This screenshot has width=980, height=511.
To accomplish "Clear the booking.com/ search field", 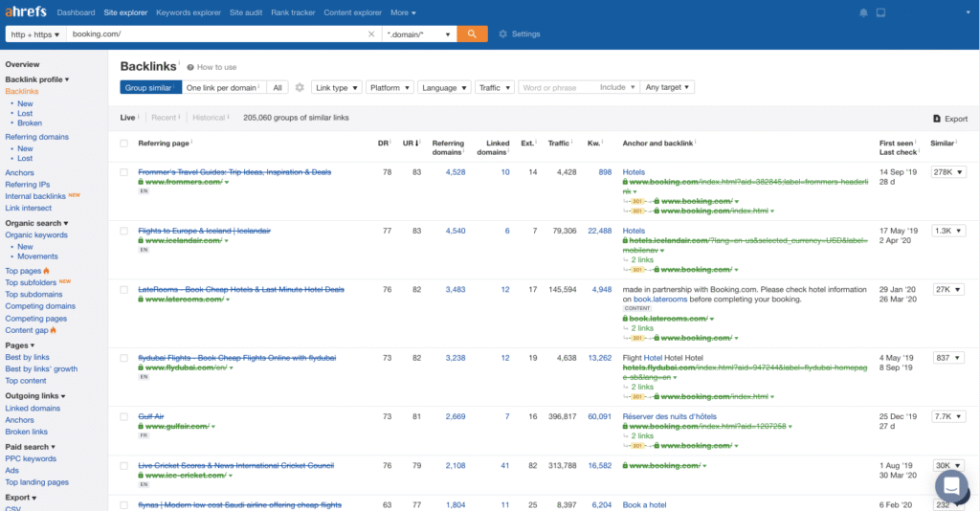I will (371, 34).
